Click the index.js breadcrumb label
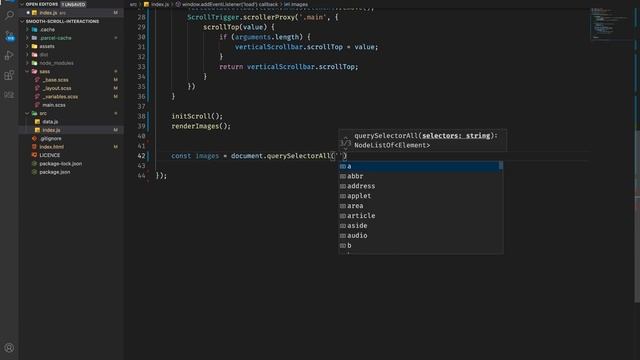 pos(160,4)
